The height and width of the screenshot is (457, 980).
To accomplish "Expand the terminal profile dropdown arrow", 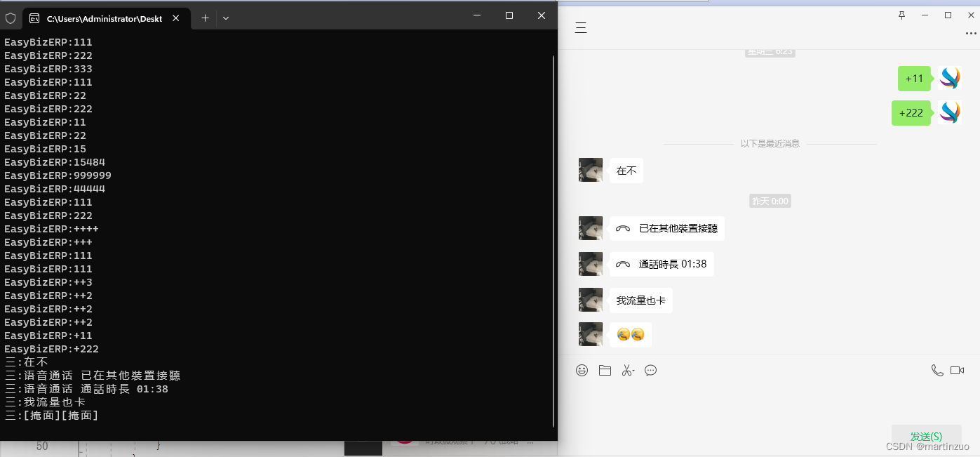I will click(226, 18).
